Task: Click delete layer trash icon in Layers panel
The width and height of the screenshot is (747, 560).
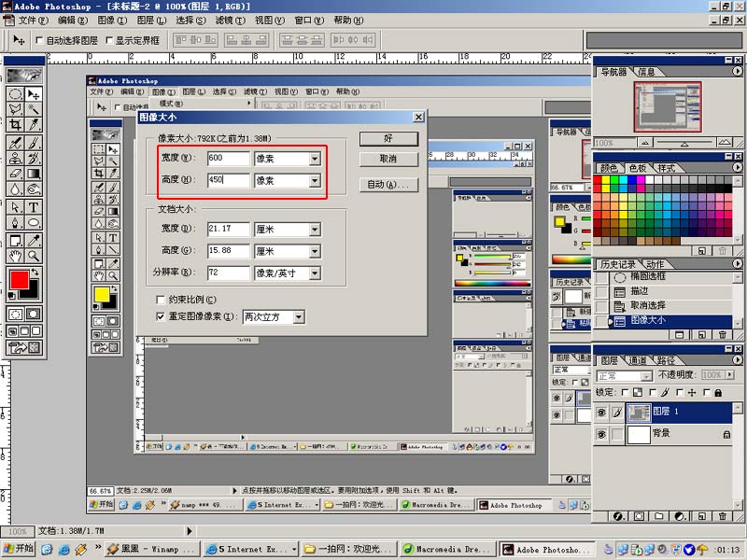Action: point(722,516)
